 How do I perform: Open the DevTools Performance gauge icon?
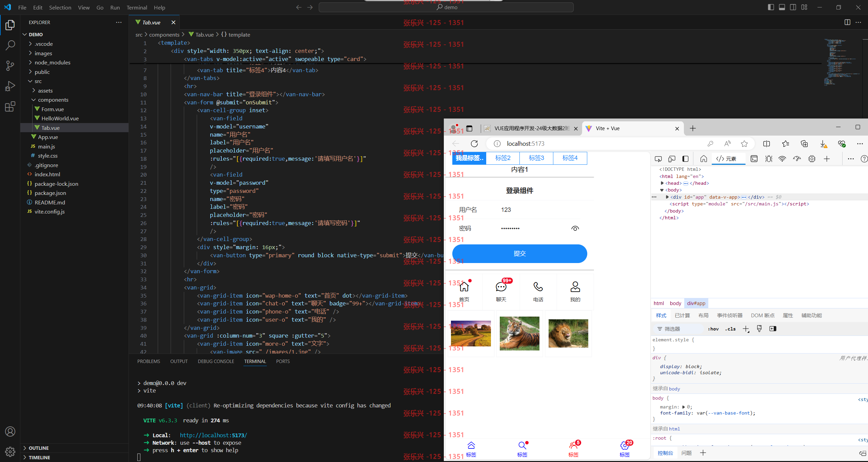coord(797,159)
